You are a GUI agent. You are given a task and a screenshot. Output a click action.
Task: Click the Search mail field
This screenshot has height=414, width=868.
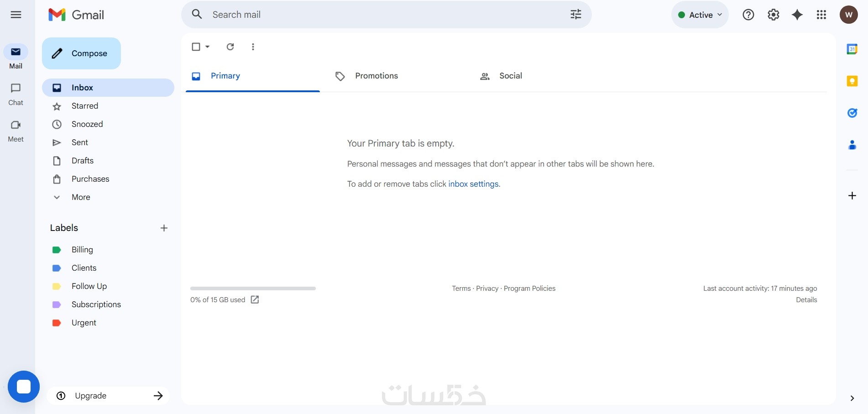[383, 15]
